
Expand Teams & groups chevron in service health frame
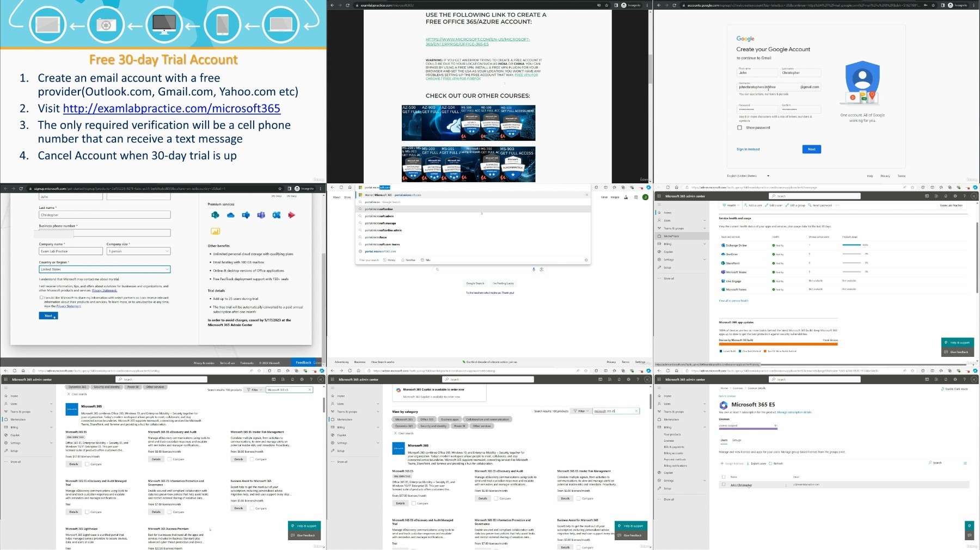coord(705,228)
